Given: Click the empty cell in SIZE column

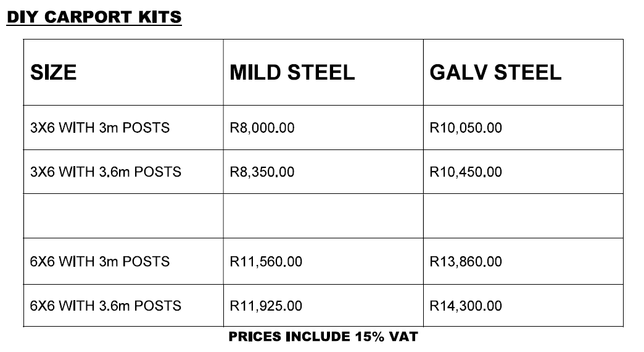Looking at the screenshot, I should tap(123, 216).
